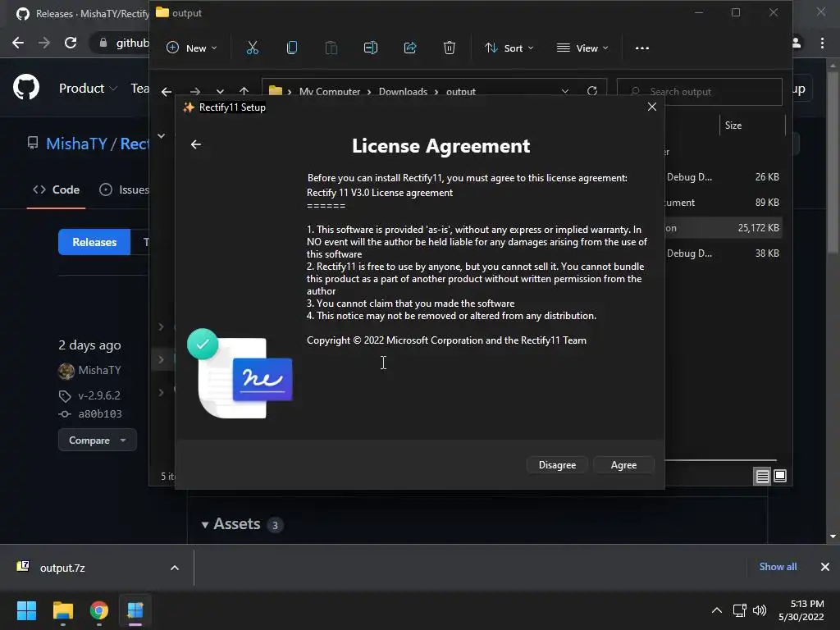Click Downloads in the address breadcrumb

tap(403, 92)
